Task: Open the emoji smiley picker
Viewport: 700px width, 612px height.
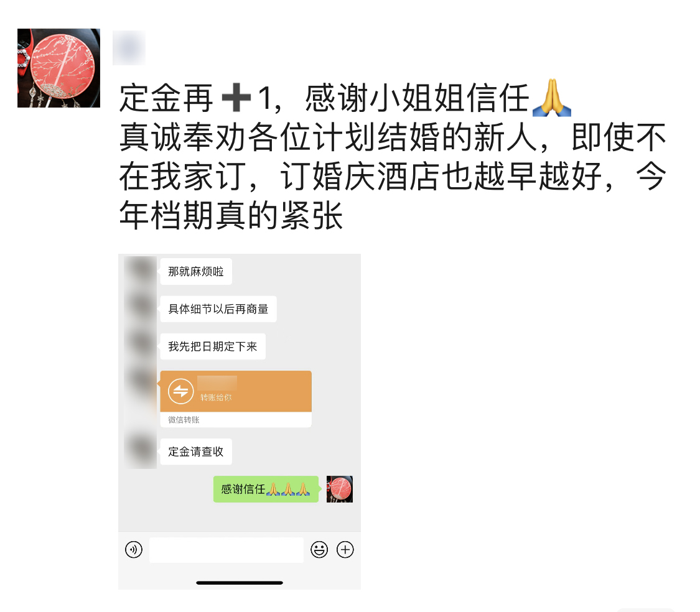Action: click(319, 550)
